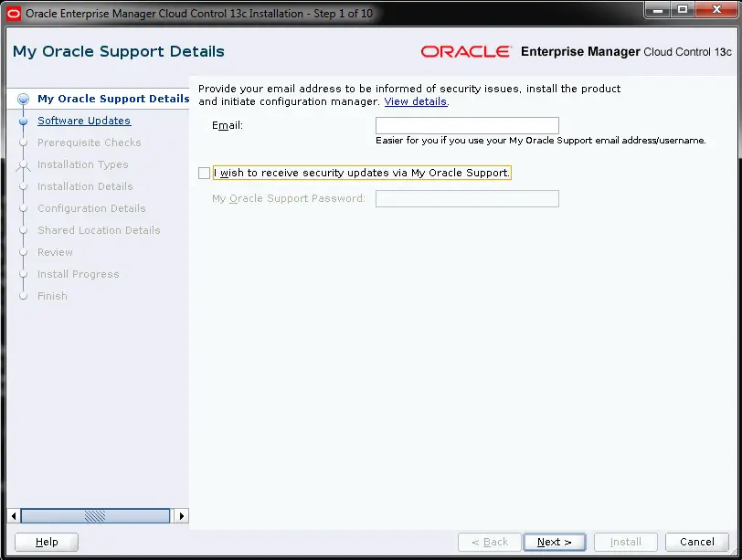Open the View details link
Image resolution: width=742 pixels, height=560 pixels.
[x=416, y=101]
